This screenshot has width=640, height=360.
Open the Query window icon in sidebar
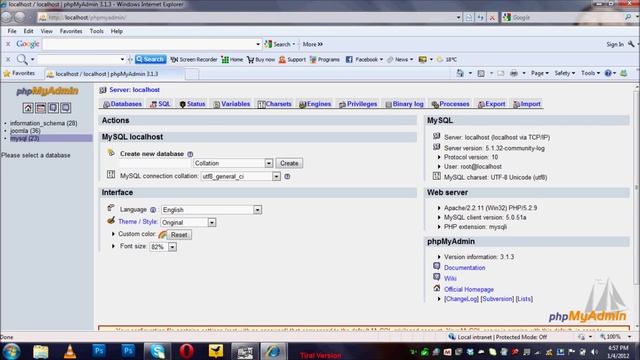tap(40, 108)
